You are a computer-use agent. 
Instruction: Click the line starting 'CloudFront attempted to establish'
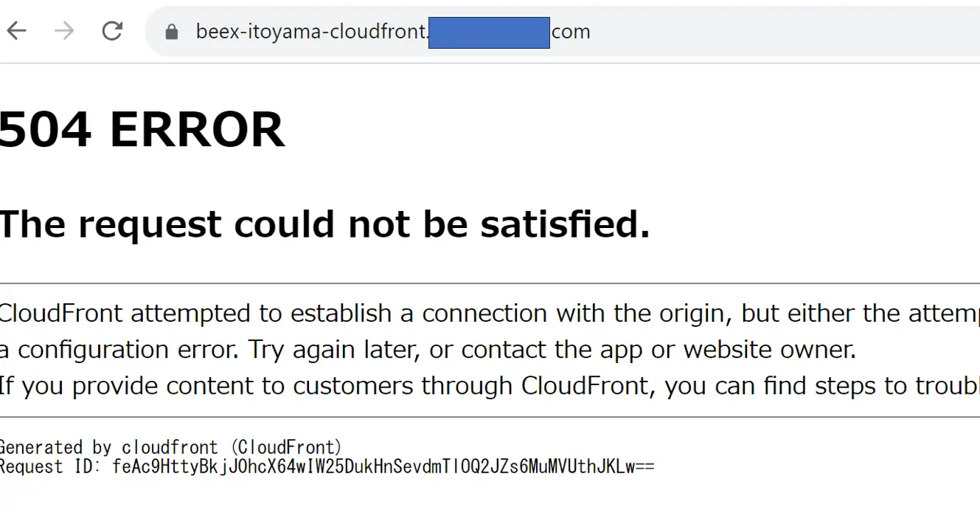(490, 313)
